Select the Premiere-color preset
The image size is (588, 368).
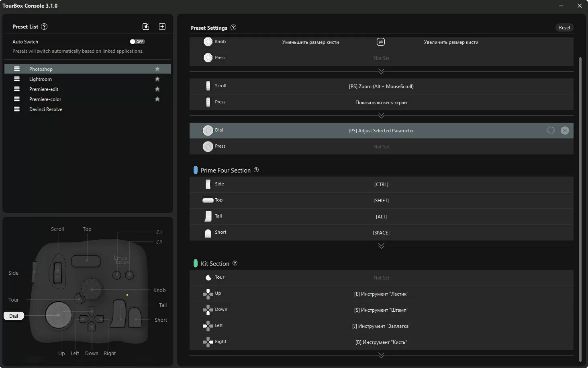(x=88, y=99)
